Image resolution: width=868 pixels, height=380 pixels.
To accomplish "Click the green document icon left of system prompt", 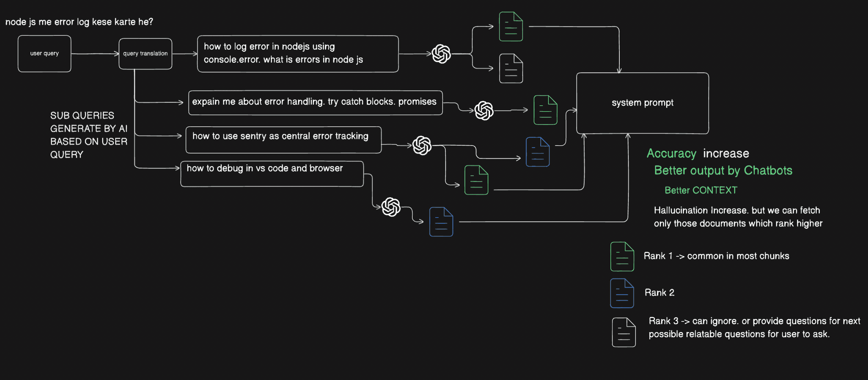I will click(x=545, y=110).
